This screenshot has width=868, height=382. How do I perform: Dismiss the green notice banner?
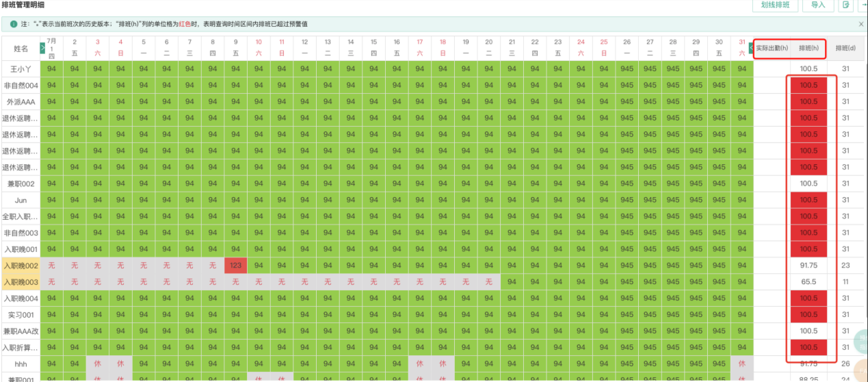(x=860, y=24)
